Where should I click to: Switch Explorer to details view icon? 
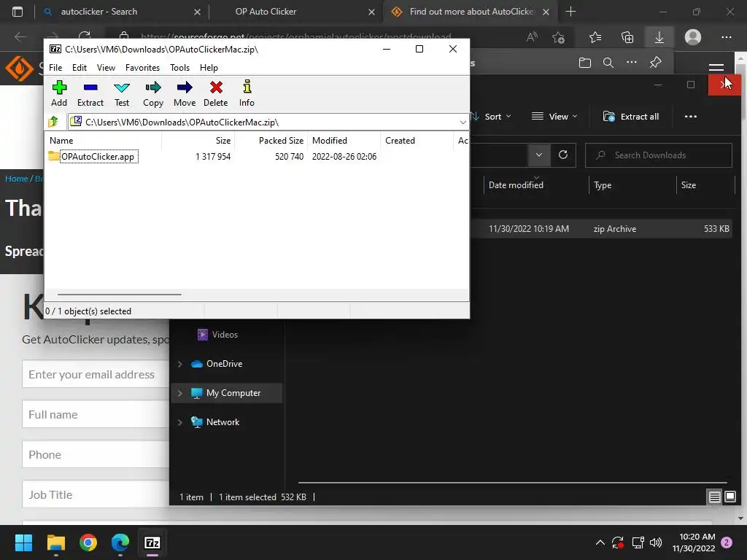[714, 497]
